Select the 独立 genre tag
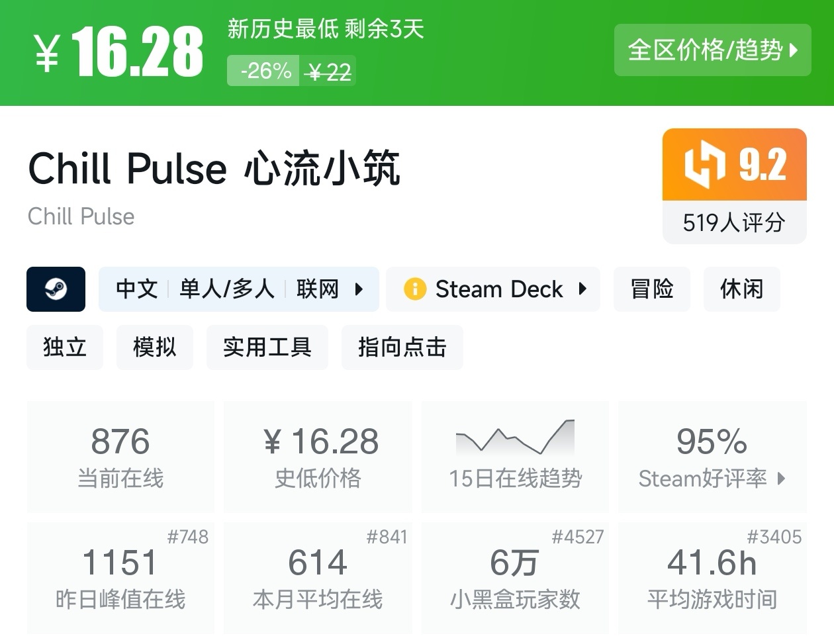 [x=65, y=347]
